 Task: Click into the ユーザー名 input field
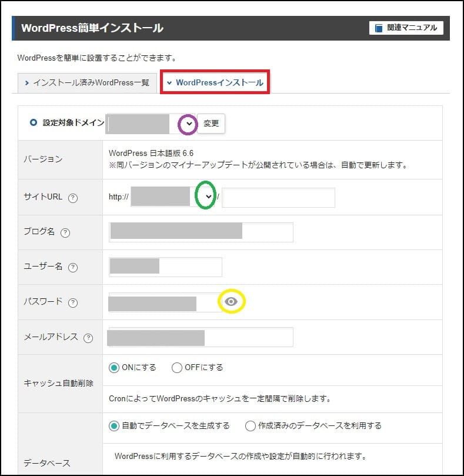click(x=165, y=267)
